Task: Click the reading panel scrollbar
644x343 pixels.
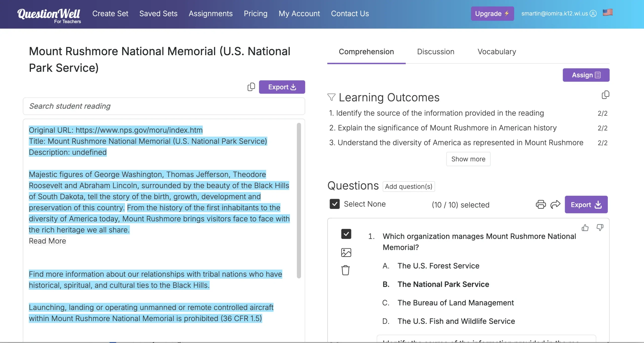Action: coord(299,200)
